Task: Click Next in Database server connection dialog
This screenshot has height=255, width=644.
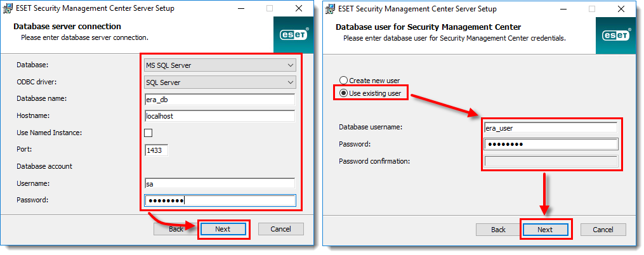Action: pos(223,229)
